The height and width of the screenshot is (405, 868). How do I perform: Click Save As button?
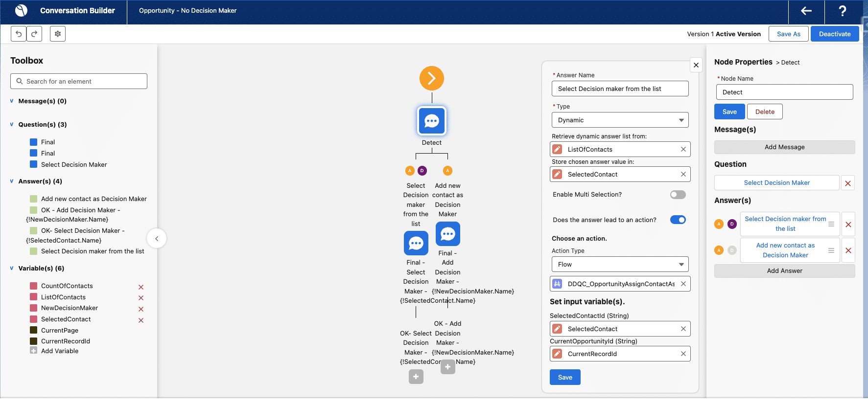(789, 34)
